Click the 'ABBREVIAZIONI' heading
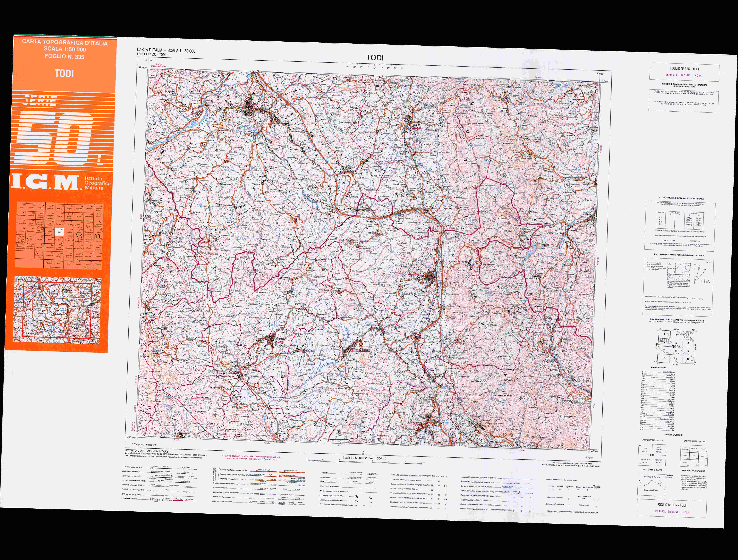 [x=658, y=368]
